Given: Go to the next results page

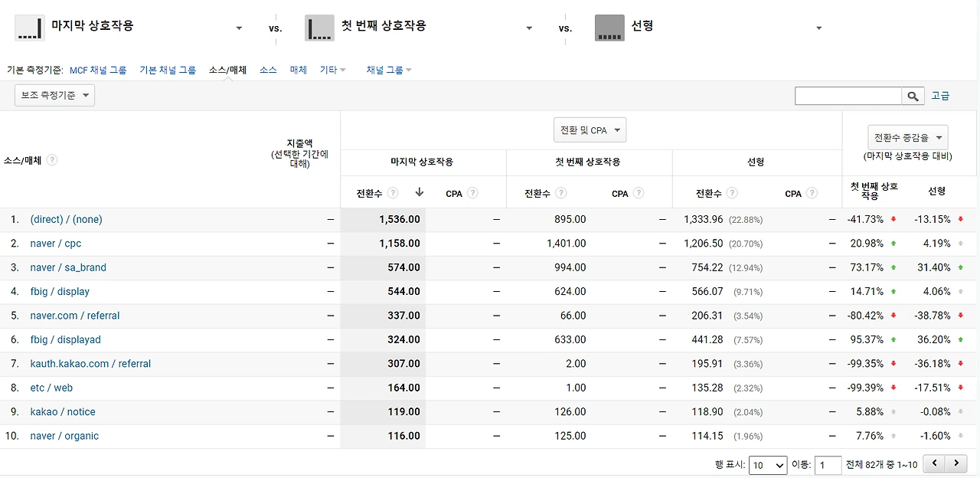Looking at the screenshot, I should click(955, 464).
